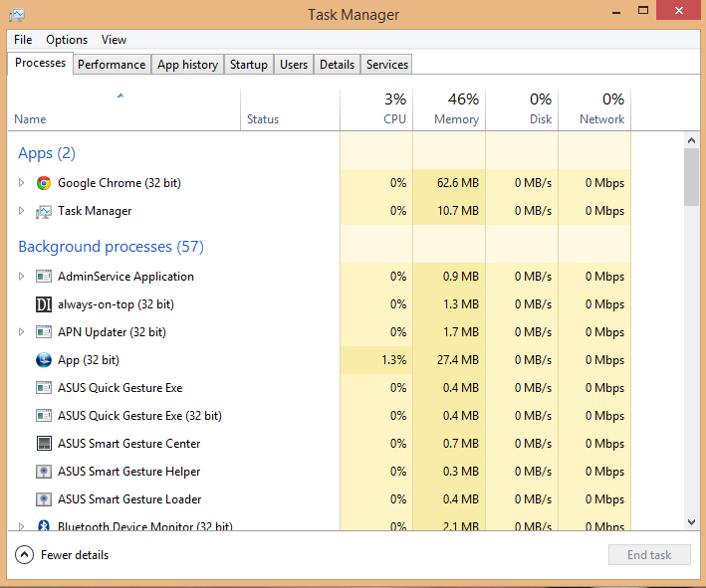Click ASUS Quick Gesture Exe (32 bit) icon
Viewport: 706px width, 588px height.
[44, 416]
